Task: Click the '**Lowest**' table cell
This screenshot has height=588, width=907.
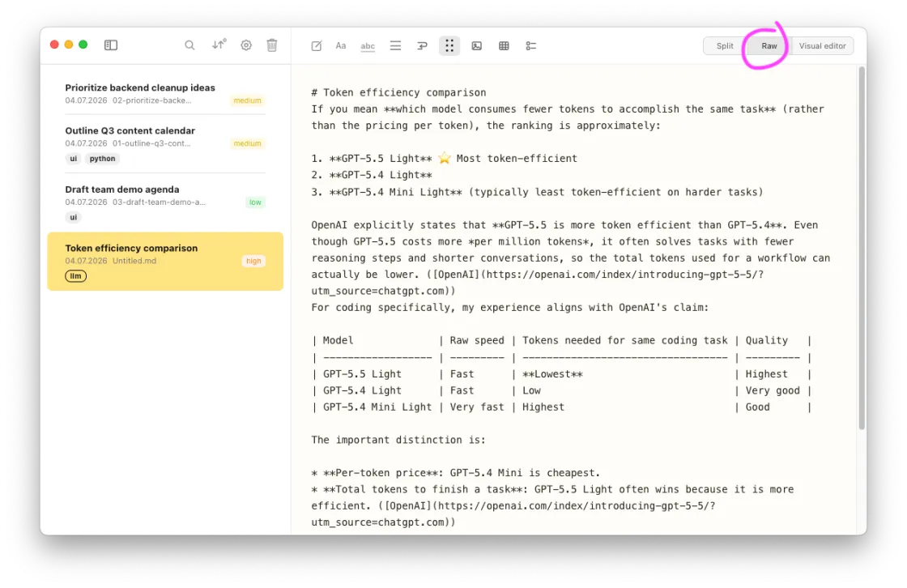Action: point(552,374)
